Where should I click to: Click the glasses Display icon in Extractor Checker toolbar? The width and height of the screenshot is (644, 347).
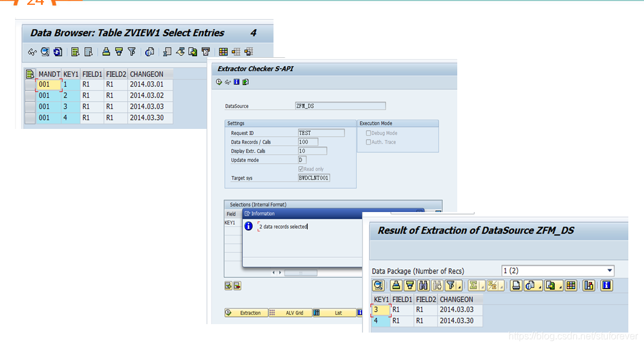(228, 82)
